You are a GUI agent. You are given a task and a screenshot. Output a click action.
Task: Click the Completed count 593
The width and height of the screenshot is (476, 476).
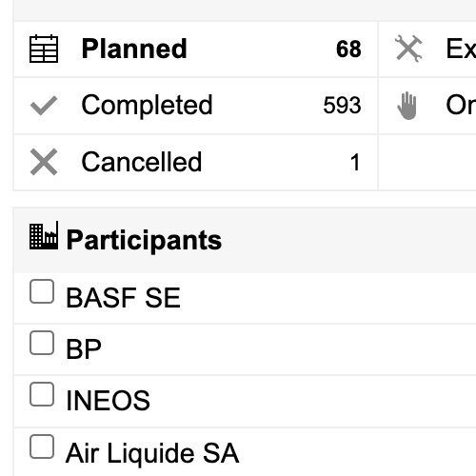[342, 106]
